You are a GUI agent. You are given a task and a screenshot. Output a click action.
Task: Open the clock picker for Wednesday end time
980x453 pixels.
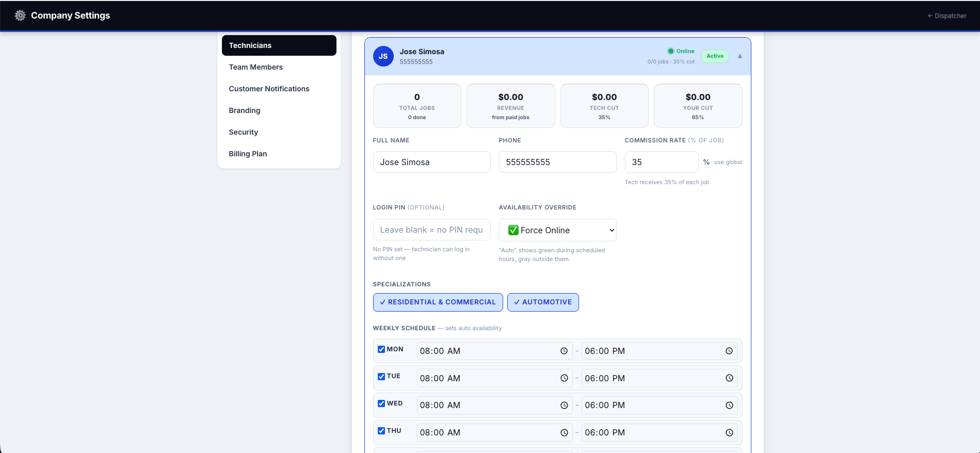[729, 405]
